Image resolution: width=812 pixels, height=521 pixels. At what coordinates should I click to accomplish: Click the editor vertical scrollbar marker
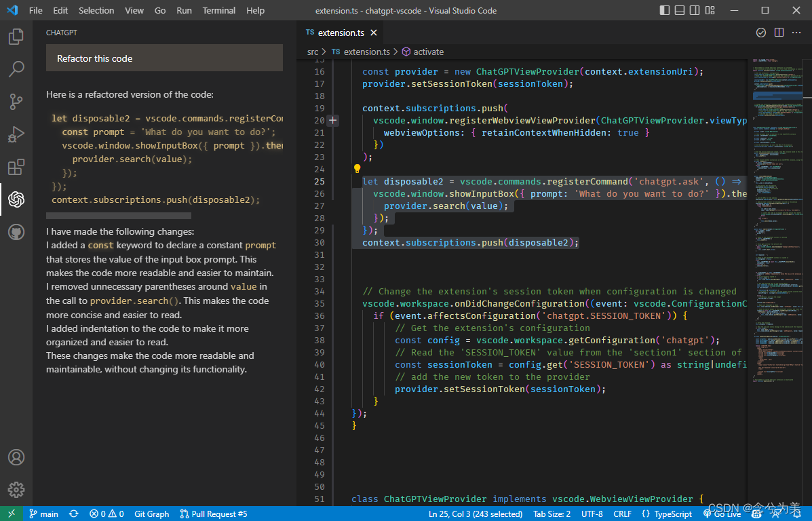[807, 97]
